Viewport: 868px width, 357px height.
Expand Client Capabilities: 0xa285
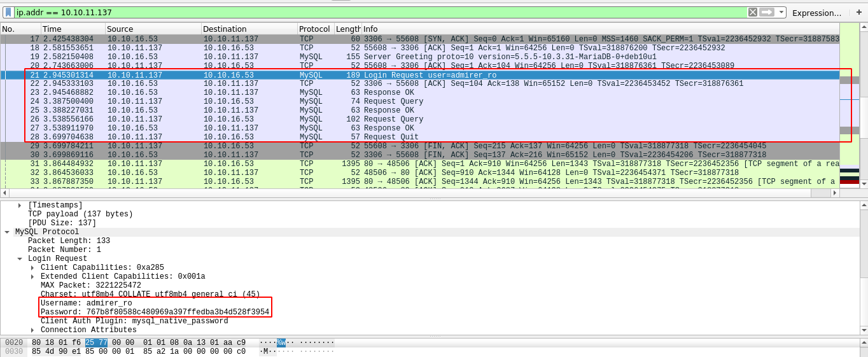[32, 267]
